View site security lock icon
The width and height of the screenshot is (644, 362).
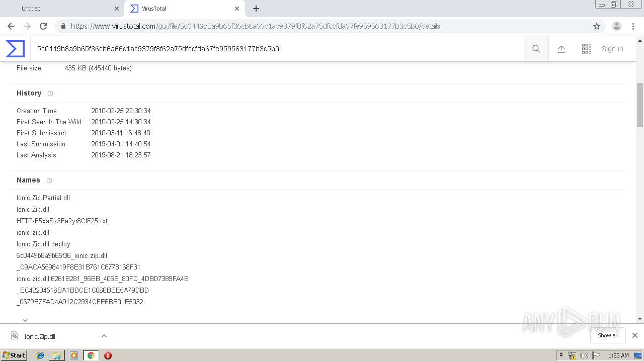coord(63,26)
